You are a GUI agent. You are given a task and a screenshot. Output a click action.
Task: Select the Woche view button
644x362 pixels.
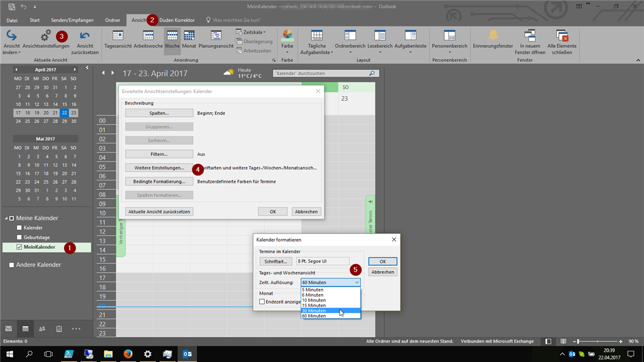[172, 40]
